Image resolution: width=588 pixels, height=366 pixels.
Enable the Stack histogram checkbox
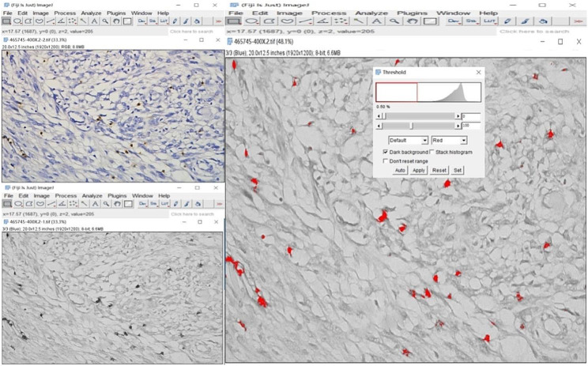[x=432, y=152]
